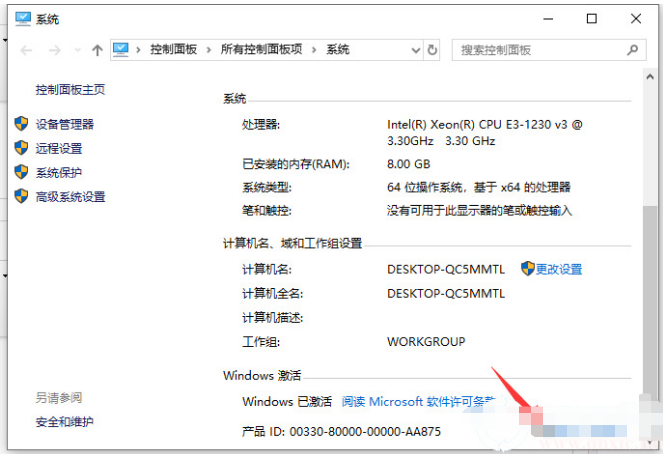
Task: Click the shield icon beside 远程设置
Action: click(x=21, y=148)
